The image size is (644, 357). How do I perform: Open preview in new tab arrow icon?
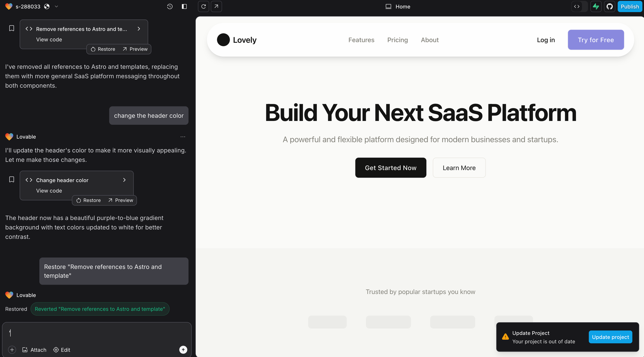point(216,6)
